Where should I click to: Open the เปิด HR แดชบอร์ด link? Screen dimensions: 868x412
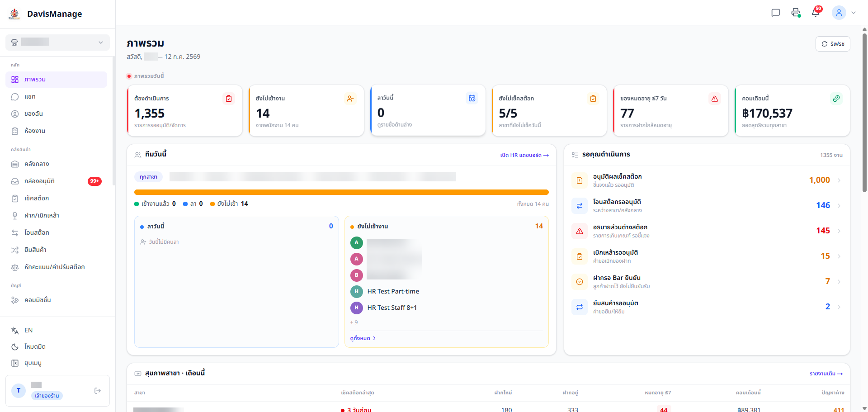coord(524,155)
